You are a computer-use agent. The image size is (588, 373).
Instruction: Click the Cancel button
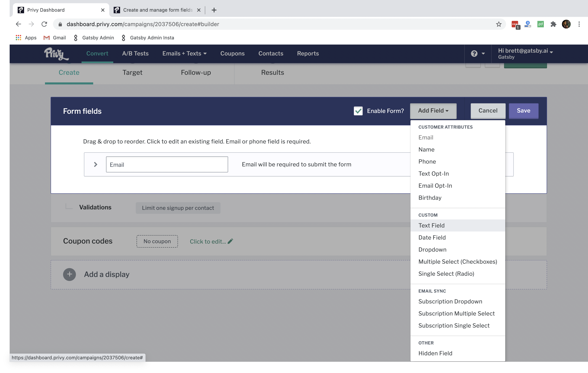click(x=488, y=111)
